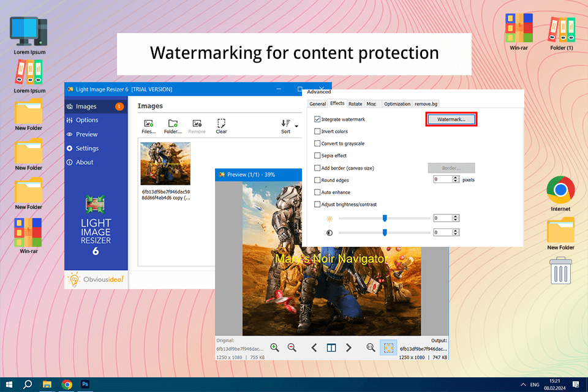Enable Add border (canvas size) checkbox
Screen dimensions: 588x392
click(x=317, y=168)
